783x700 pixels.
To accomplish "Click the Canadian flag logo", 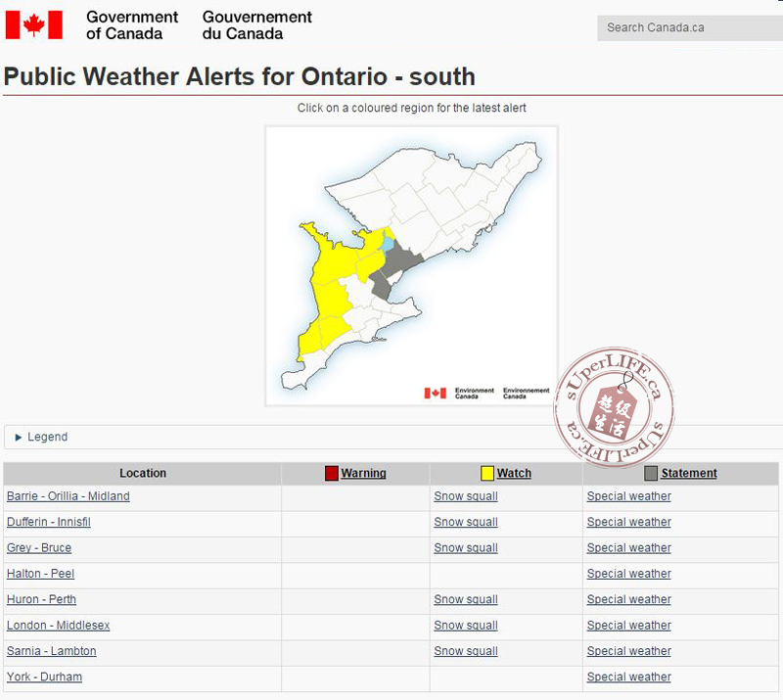I will tap(34, 24).
